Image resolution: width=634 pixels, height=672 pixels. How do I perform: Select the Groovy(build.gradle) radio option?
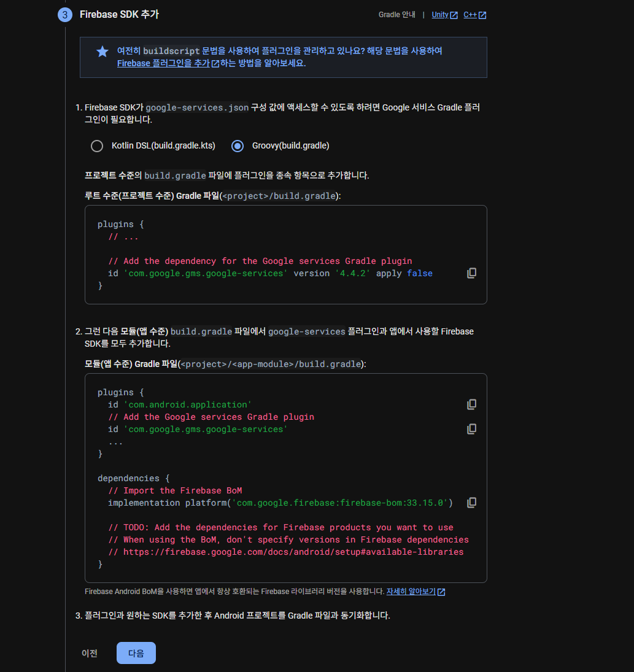point(238,146)
